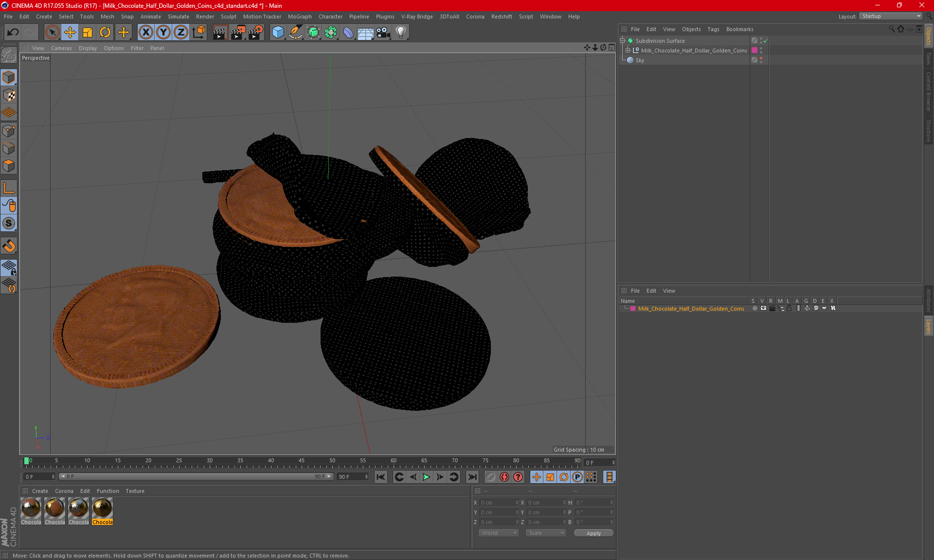Select the highlighted Chocola material thumbnail
934x560 pixels.
102,511
